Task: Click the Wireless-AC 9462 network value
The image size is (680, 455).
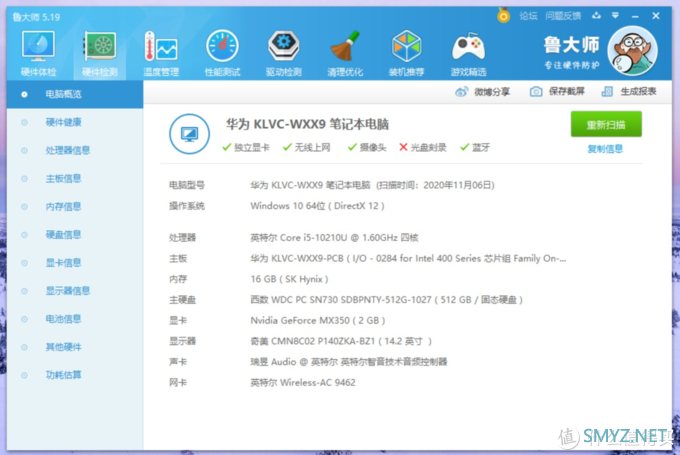Action: point(303,383)
